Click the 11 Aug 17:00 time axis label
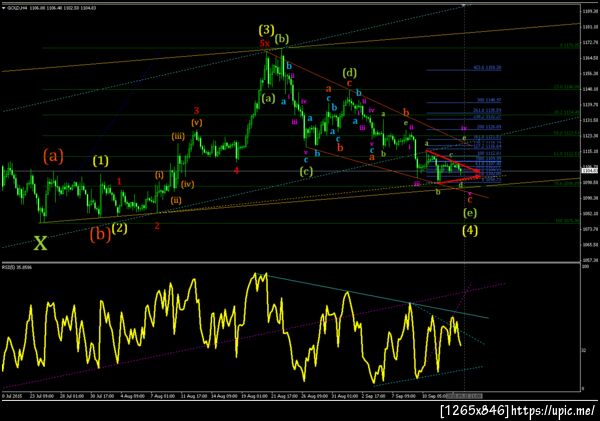The height and width of the screenshot is (421, 600). (193, 396)
